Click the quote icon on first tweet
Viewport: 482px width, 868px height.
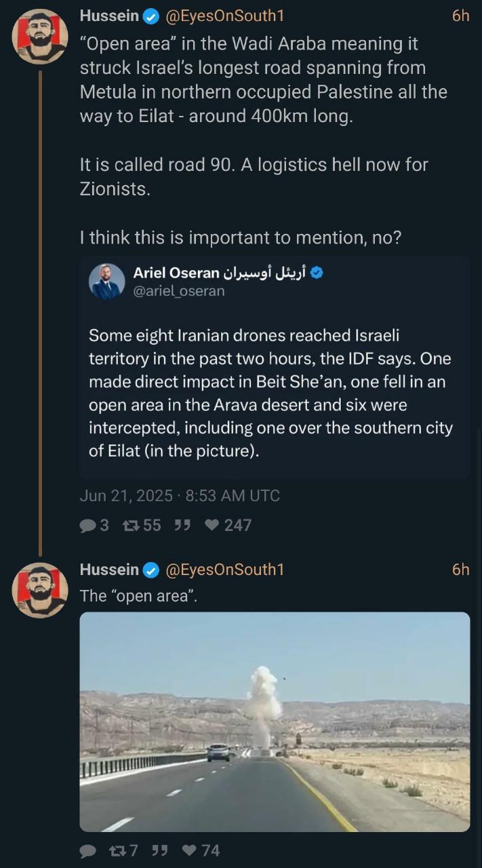point(182,525)
